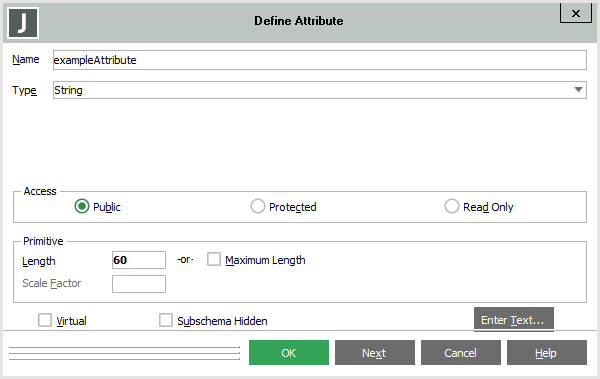The height and width of the screenshot is (379, 600).
Task: Open Help for this dialog
Action: tap(547, 353)
